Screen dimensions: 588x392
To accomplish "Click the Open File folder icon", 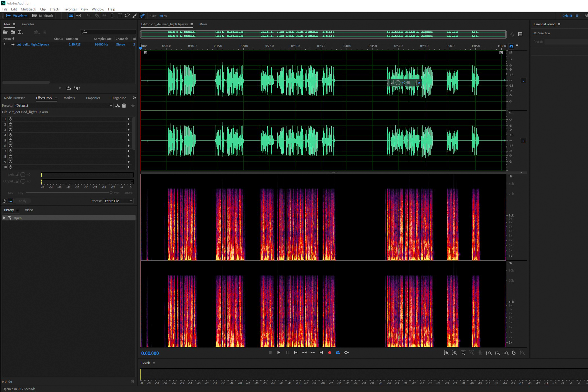I will [5, 32].
